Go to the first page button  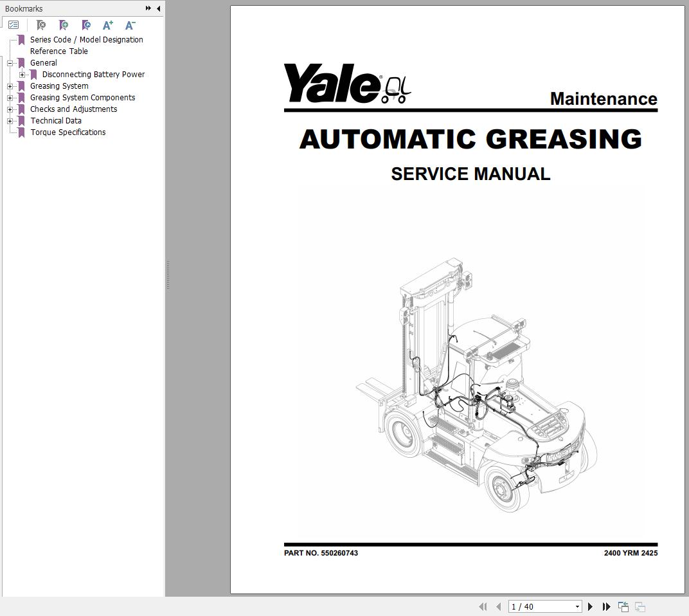pyautogui.click(x=483, y=607)
